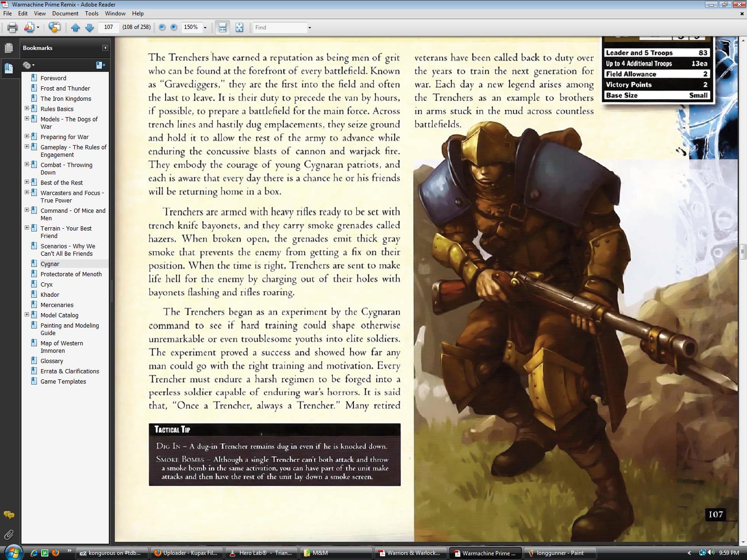Viewport: 747px width, 560px height.
Task: Open the attachments paperclip panel
Action: point(9,534)
